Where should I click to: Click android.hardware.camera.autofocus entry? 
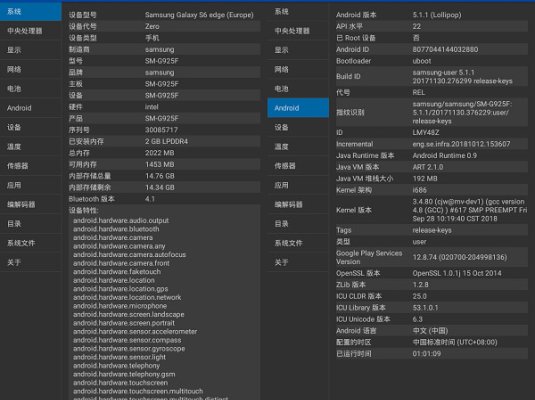(x=130, y=255)
